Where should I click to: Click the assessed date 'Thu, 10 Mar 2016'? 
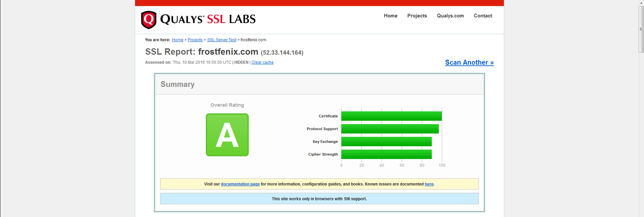coord(189,62)
